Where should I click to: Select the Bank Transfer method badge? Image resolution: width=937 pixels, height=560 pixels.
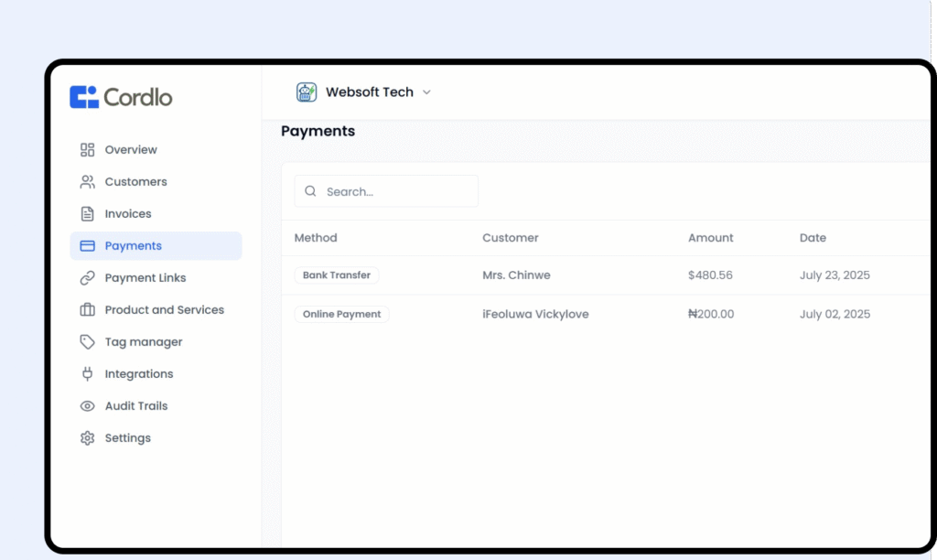click(x=337, y=275)
